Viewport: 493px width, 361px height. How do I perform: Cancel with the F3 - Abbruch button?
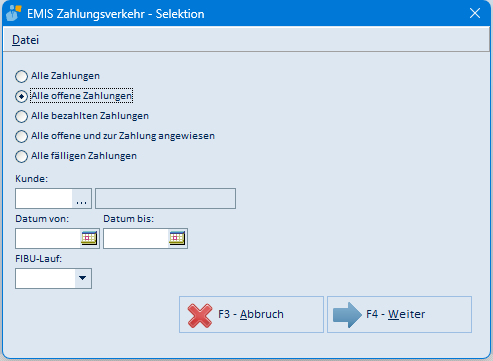(251, 314)
